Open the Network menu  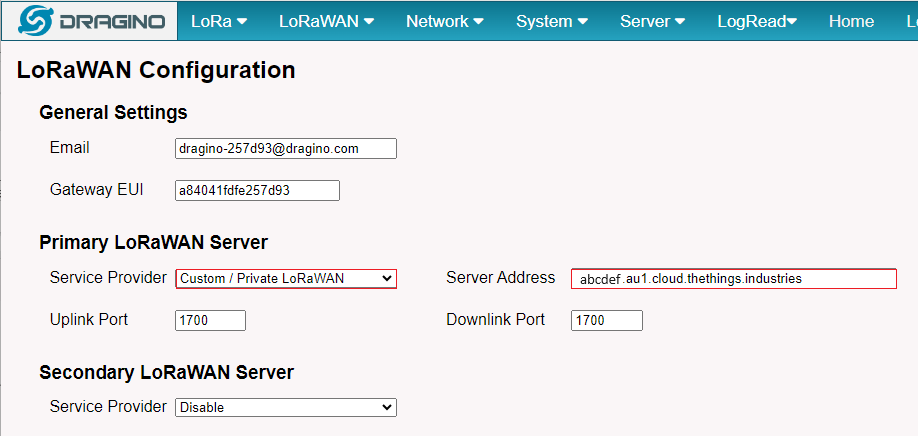point(445,22)
